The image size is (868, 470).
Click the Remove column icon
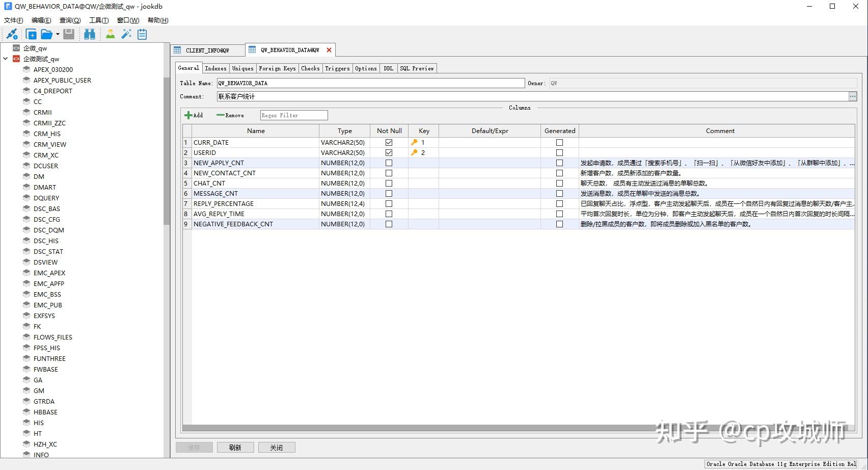point(221,115)
